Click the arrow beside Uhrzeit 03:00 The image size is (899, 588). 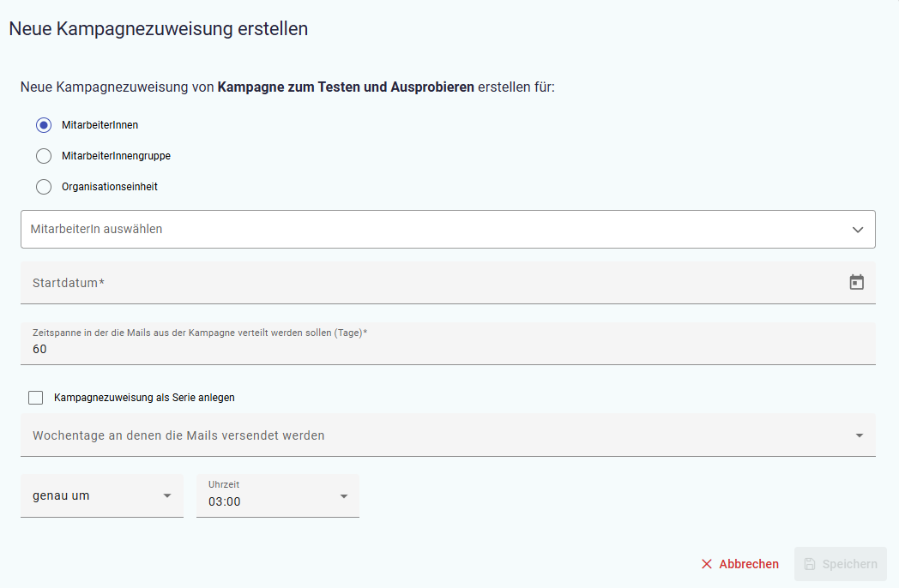pos(344,496)
